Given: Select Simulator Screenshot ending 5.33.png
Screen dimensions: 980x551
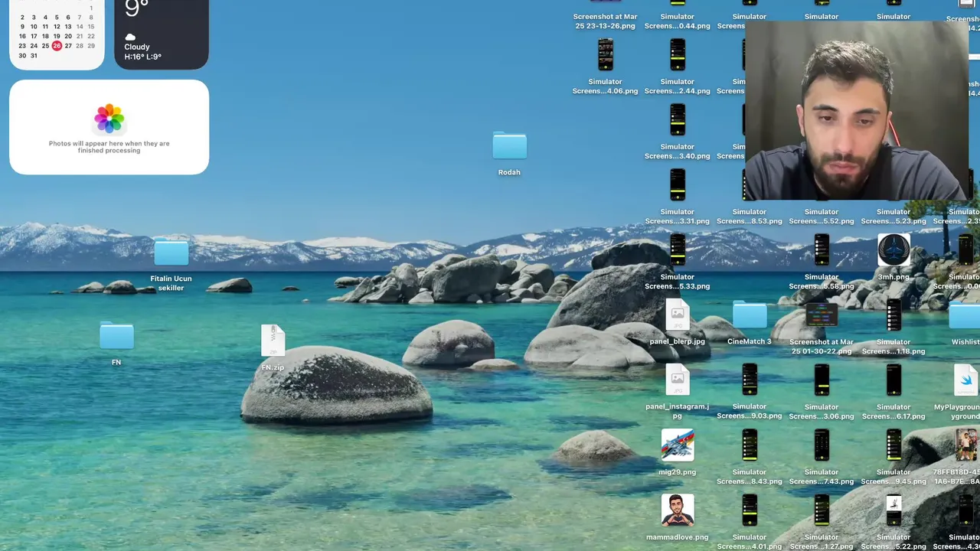Looking at the screenshot, I should pyautogui.click(x=678, y=250).
